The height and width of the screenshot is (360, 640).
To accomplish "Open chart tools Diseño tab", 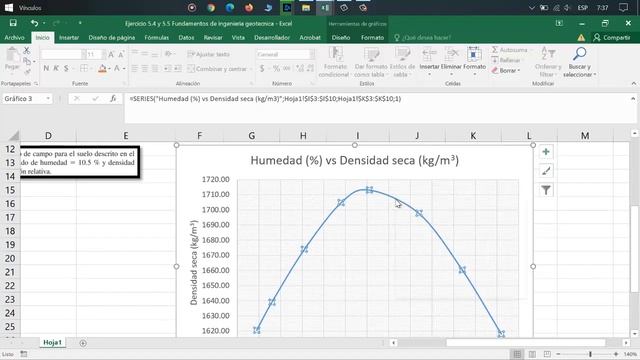I will coord(341,38).
